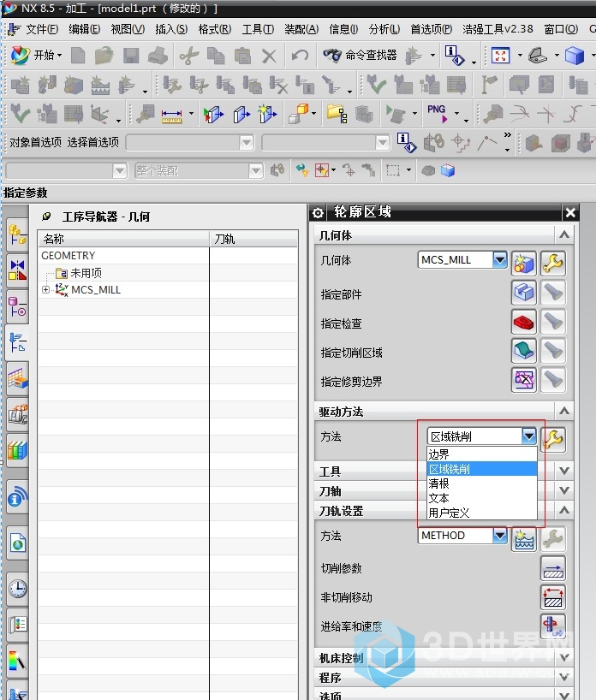
Task: Click the PNG export icon
Action: pyautogui.click(x=438, y=113)
